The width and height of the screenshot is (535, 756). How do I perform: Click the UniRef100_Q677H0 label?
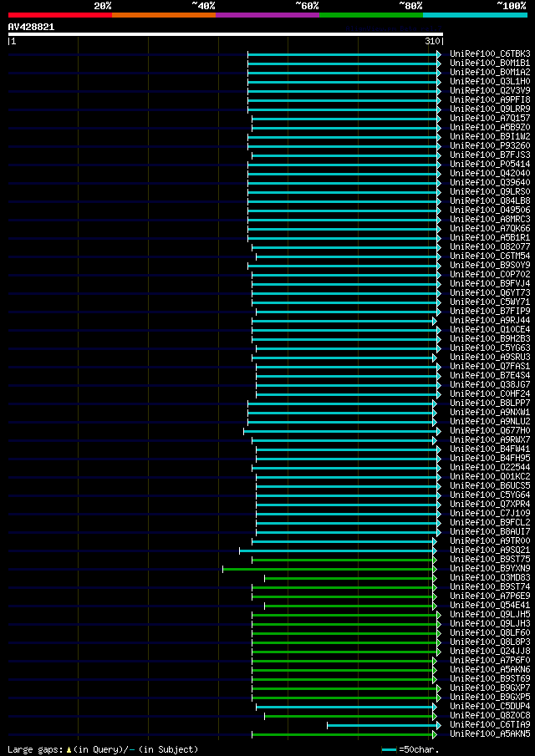(490, 431)
